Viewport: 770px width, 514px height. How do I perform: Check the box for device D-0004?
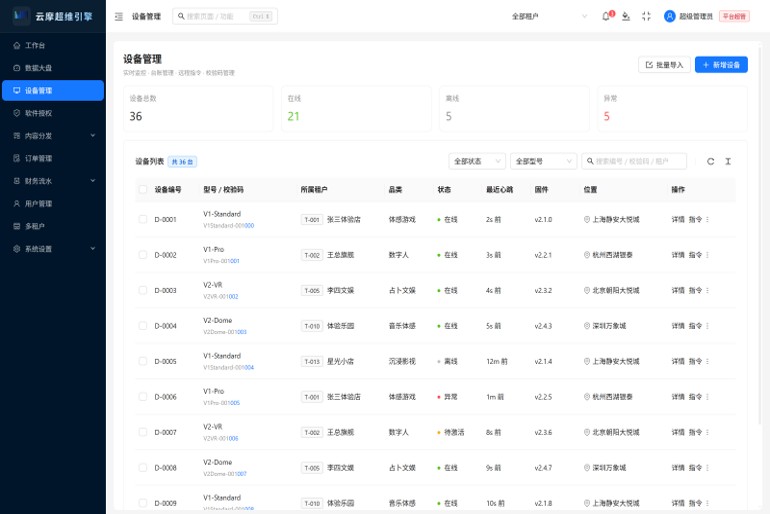tap(142, 326)
